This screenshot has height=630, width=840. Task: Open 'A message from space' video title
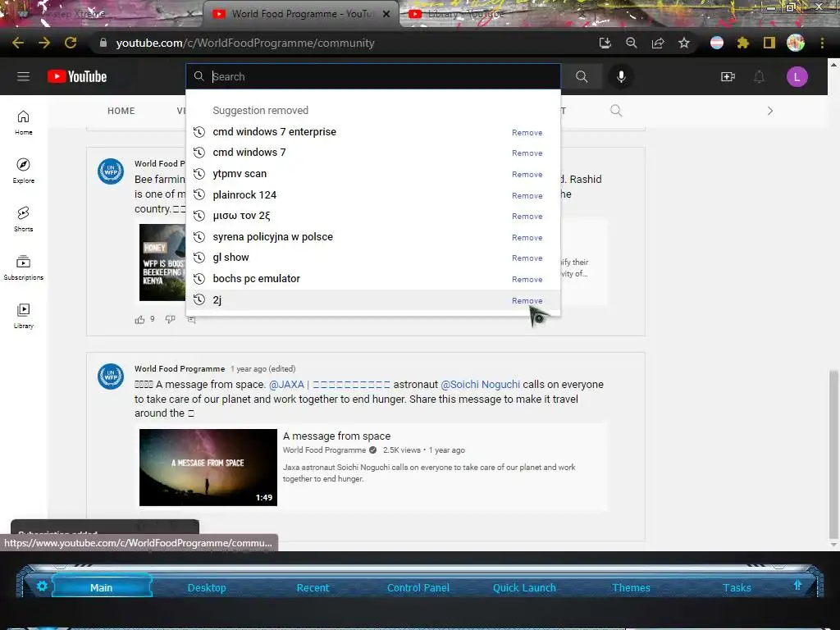pos(336,436)
